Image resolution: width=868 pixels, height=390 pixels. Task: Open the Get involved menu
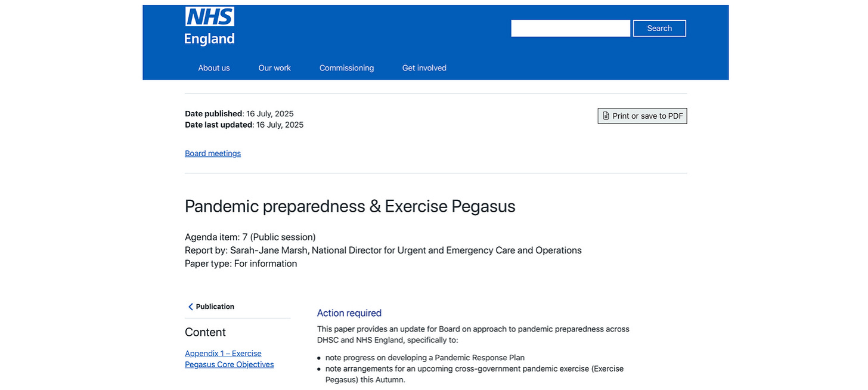[424, 68]
